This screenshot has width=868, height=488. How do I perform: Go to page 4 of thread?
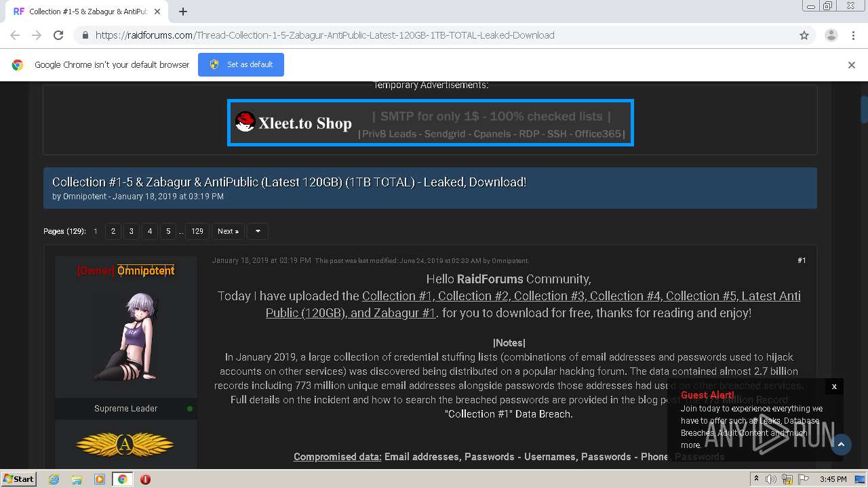click(x=150, y=231)
